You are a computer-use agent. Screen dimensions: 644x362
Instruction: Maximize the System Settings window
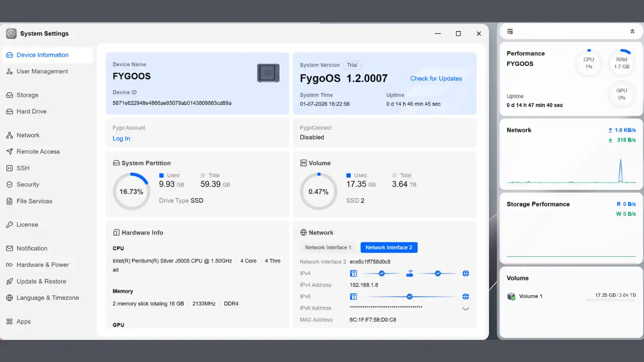coord(458,33)
